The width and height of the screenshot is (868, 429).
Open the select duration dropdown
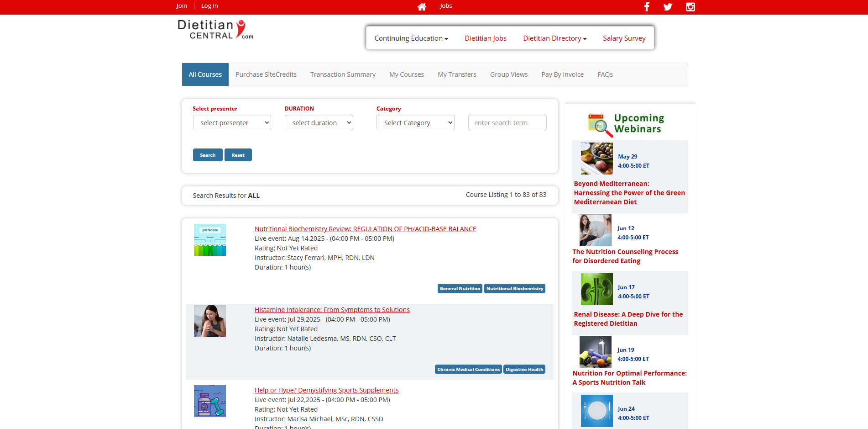(x=319, y=122)
